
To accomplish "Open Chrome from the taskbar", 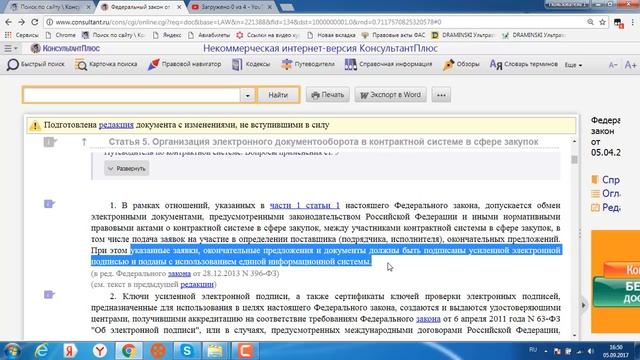I will pyautogui.click(x=129, y=351).
